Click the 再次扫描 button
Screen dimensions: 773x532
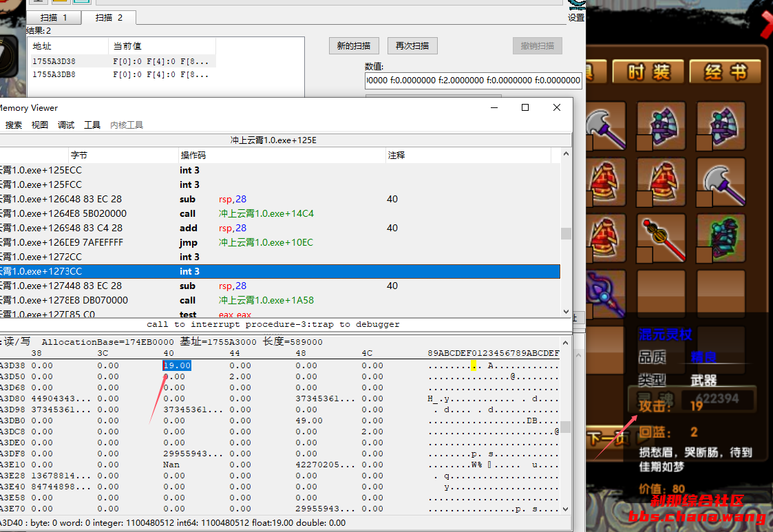point(412,46)
